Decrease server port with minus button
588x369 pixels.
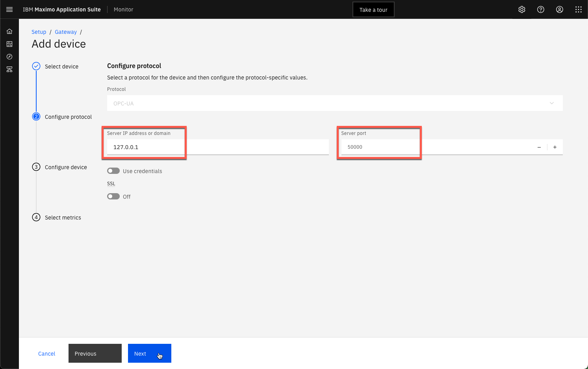pos(539,147)
